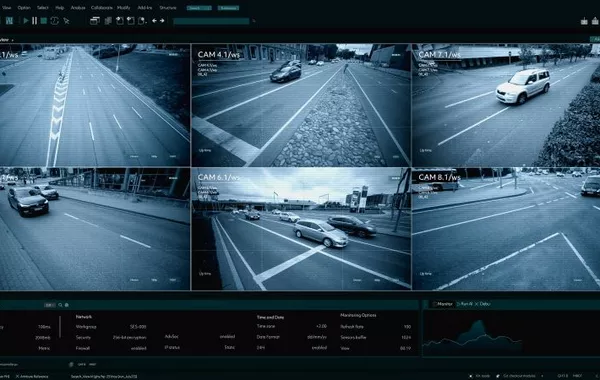Click the Firewall enabled value

139,348
